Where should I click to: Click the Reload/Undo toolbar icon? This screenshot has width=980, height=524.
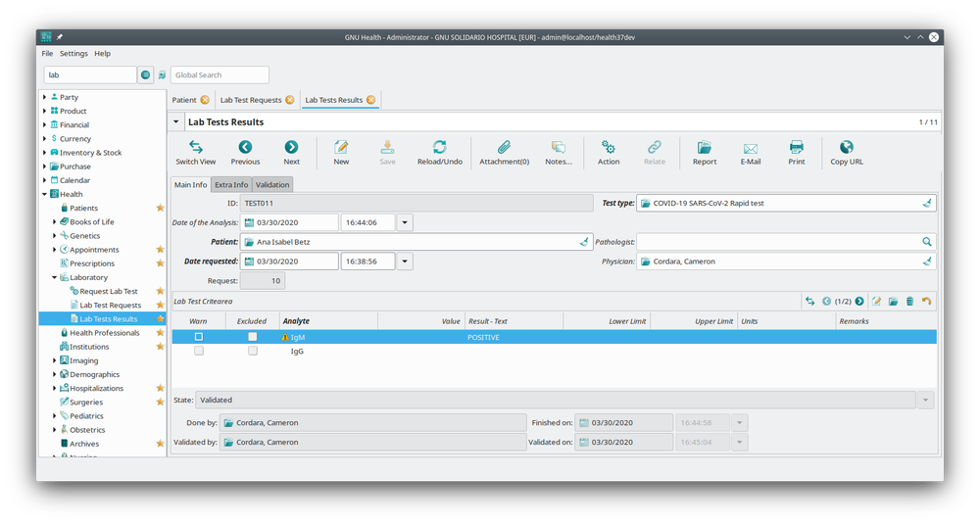click(439, 147)
